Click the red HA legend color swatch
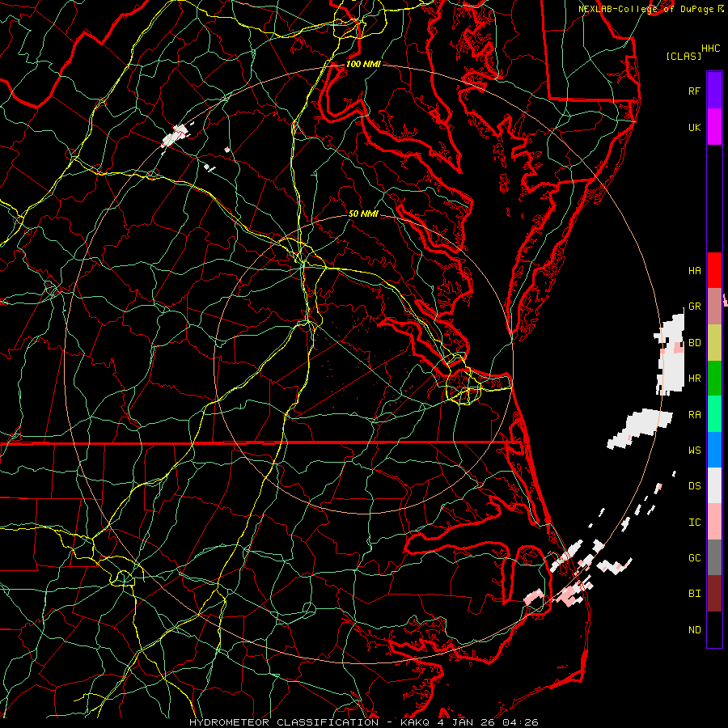Viewport: 728px width, 728px height. 714,270
